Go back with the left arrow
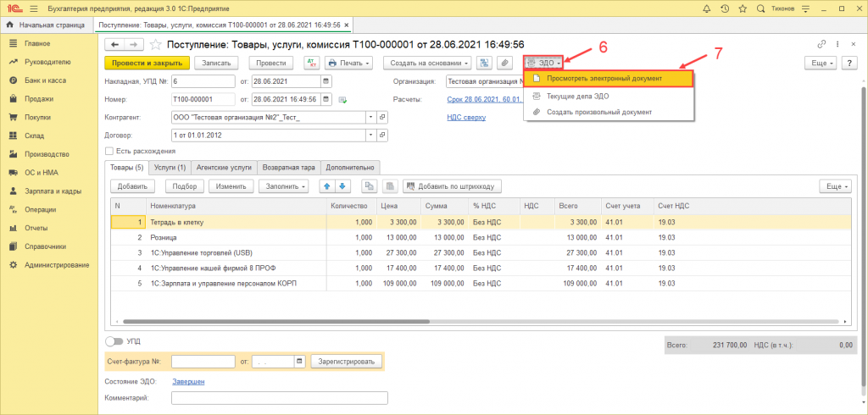The image size is (868, 415). tap(114, 45)
